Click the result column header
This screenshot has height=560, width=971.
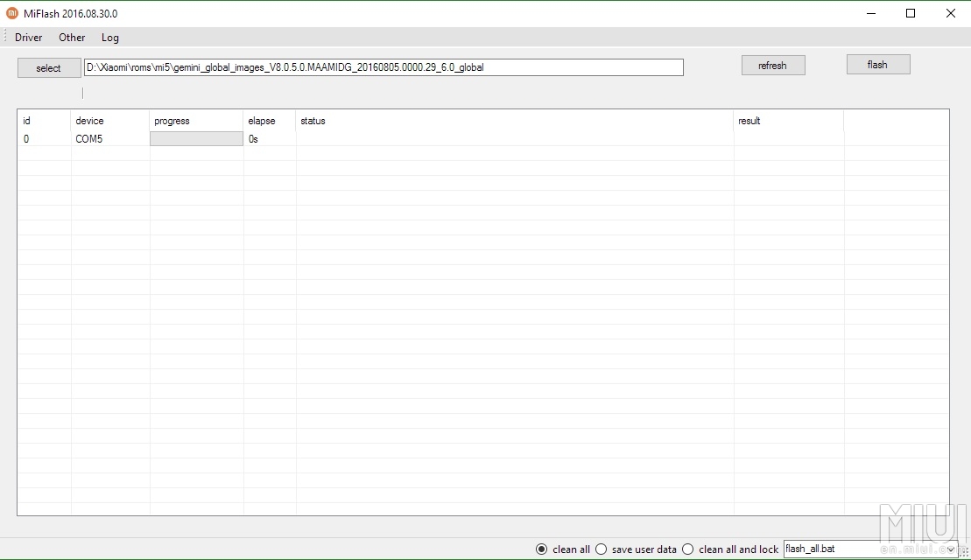(x=749, y=121)
